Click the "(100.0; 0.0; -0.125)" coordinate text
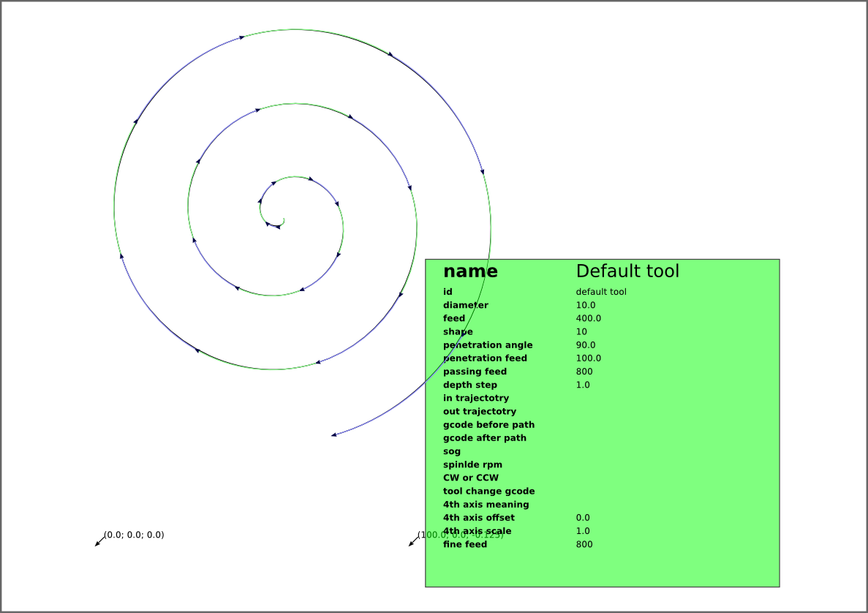Viewport: 868px width, 613px height. point(461,535)
